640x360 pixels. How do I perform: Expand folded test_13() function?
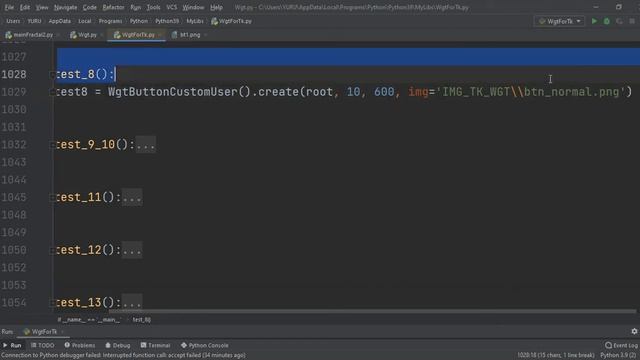52,303
